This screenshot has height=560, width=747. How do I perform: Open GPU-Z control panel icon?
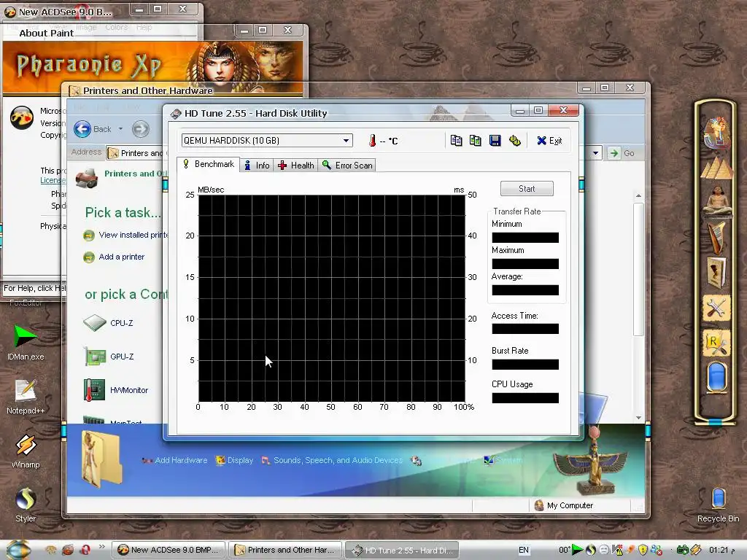[109, 357]
